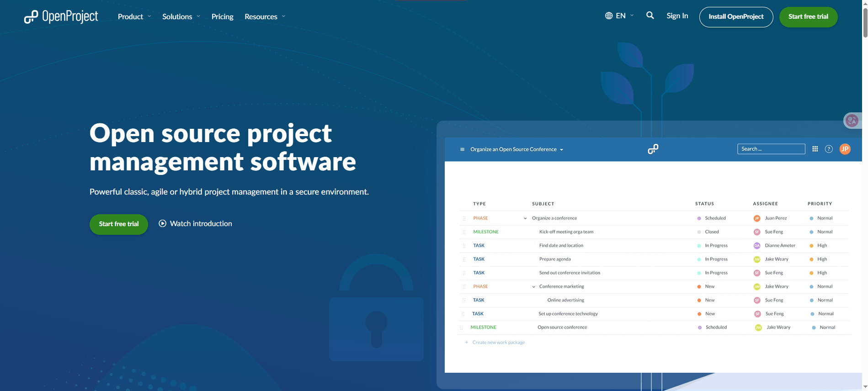Click Juan Perez avatar in assignee column

point(757,218)
